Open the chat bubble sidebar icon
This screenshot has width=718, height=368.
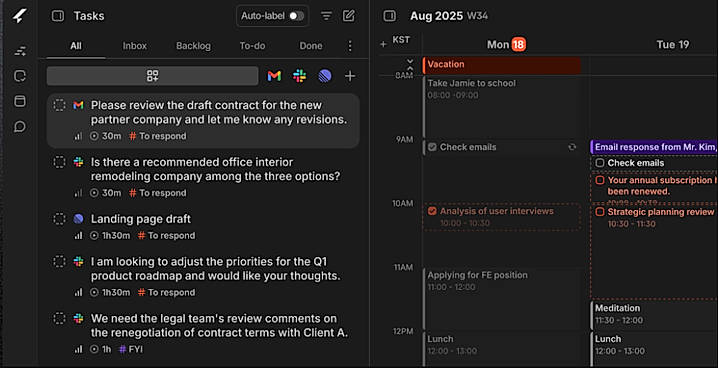[20, 126]
